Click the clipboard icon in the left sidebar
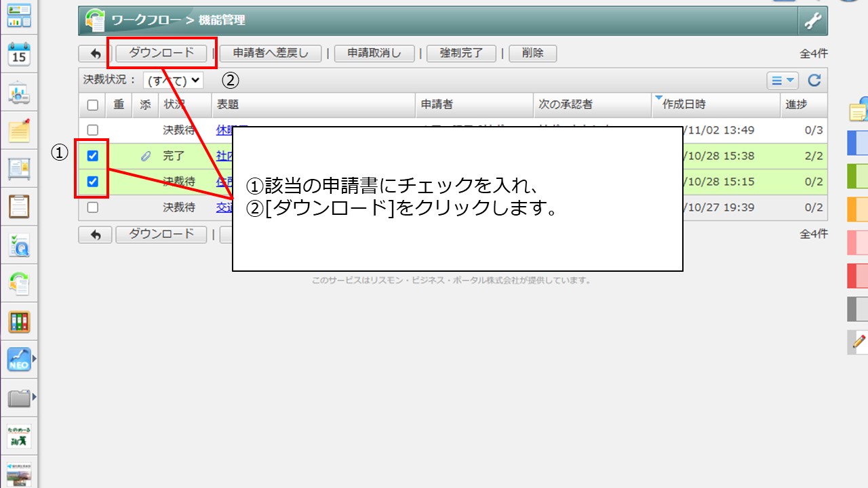868x488 pixels. coord(18,207)
